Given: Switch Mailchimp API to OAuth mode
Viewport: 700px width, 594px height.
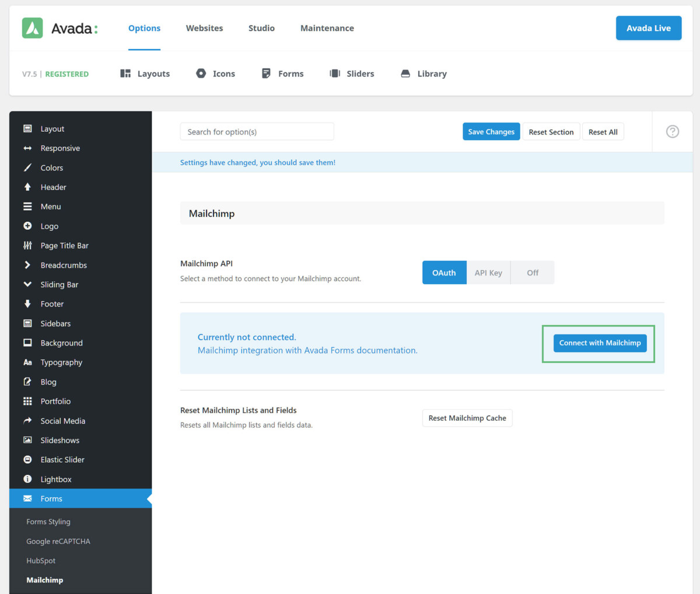Looking at the screenshot, I should pos(444,272).
